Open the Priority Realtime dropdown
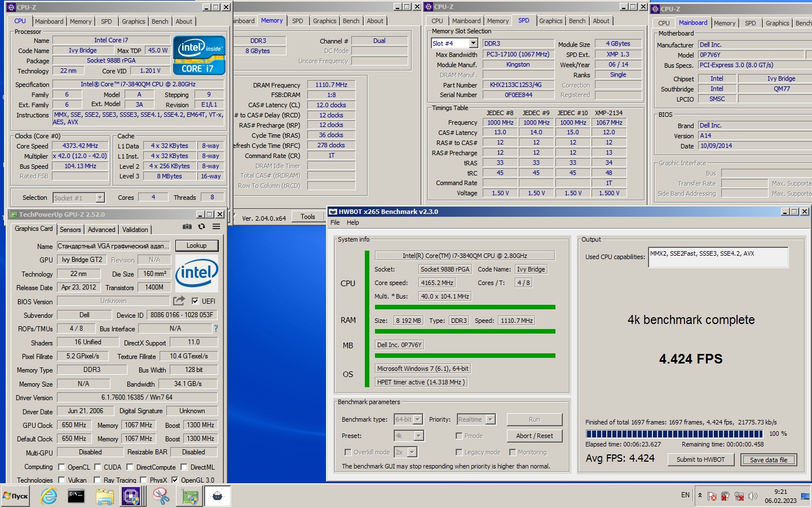This screenshot has height=508, width=812. pos(476,419)
